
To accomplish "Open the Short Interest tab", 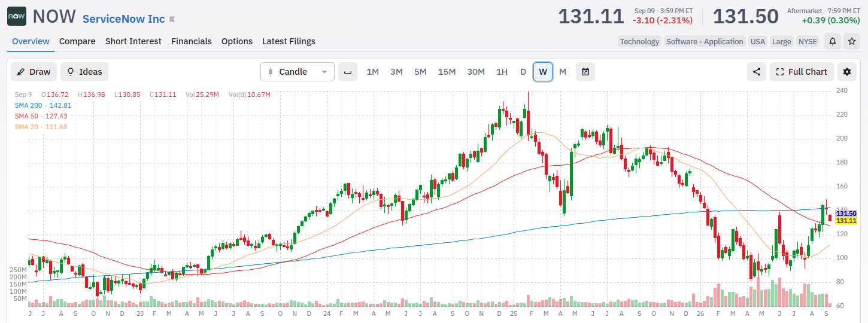I will pos(133,41).
